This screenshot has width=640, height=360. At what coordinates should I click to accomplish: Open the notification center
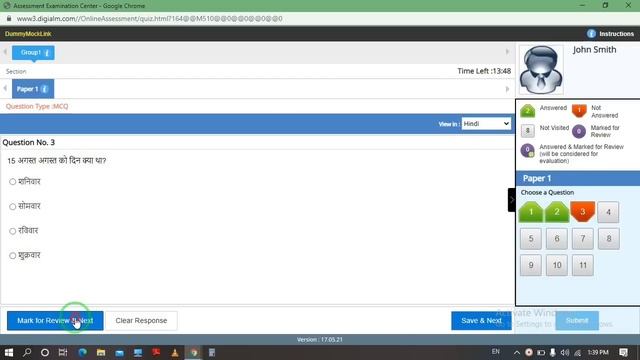click(623, 352)
